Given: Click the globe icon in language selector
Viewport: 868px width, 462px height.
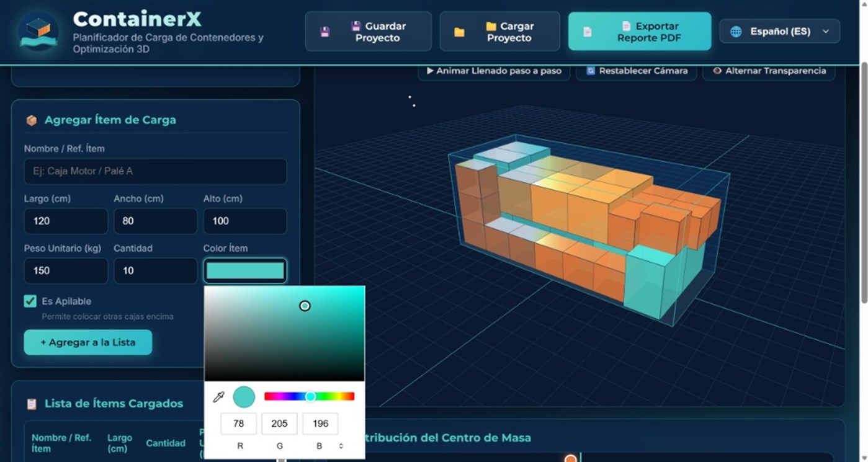Looking at the screenshot, I should (736, 32).
